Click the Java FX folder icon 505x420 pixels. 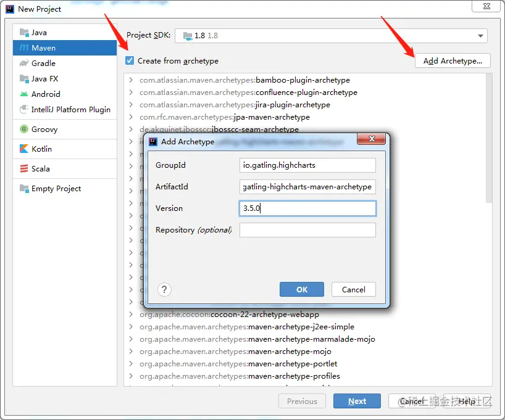tap(24, 78)
